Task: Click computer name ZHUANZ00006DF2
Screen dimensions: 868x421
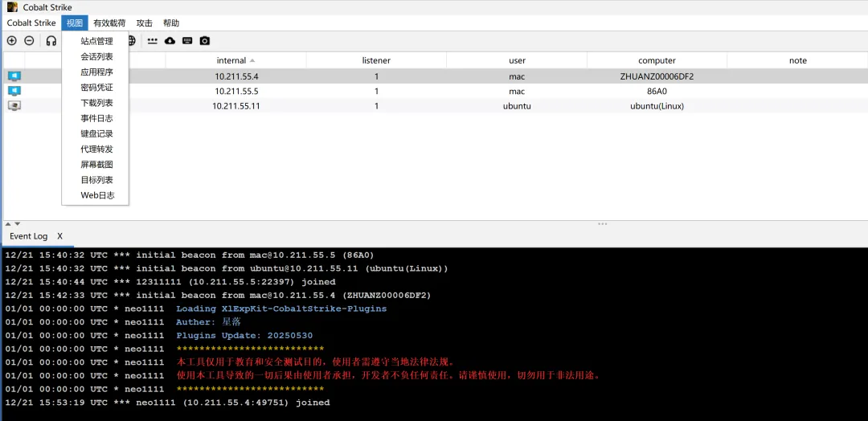Action: point(657,76)
